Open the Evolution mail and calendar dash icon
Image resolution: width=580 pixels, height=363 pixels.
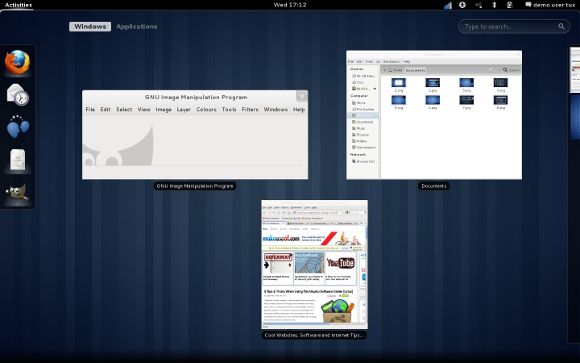coord(17,95)
